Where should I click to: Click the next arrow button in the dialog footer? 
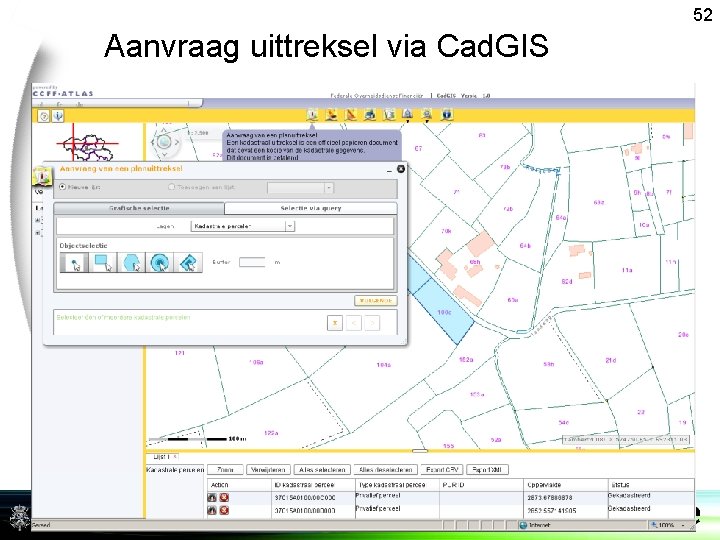372,323
